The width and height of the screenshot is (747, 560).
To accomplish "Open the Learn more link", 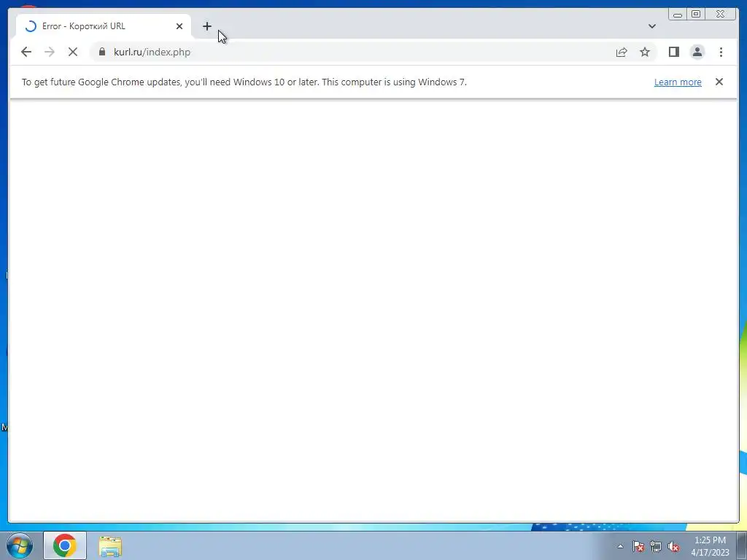I will [x=678, y=82].
